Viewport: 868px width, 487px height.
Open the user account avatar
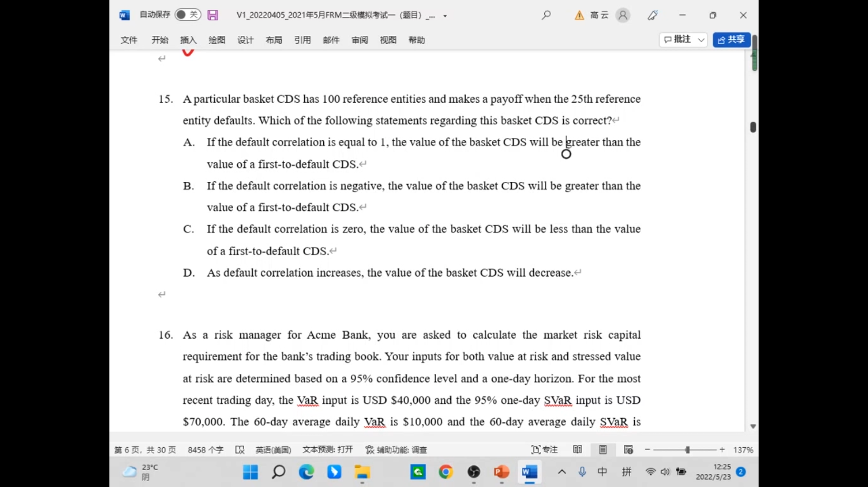point(623,15)
